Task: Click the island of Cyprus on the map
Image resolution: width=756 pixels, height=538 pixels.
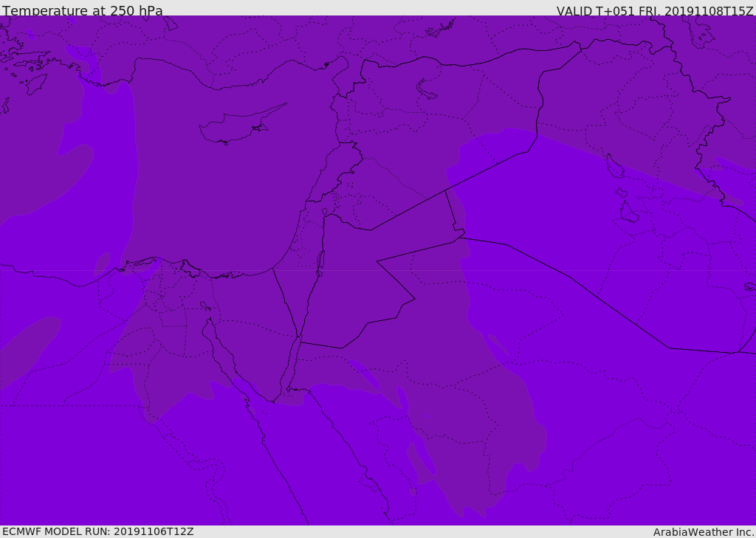Action: click(241, 125)
